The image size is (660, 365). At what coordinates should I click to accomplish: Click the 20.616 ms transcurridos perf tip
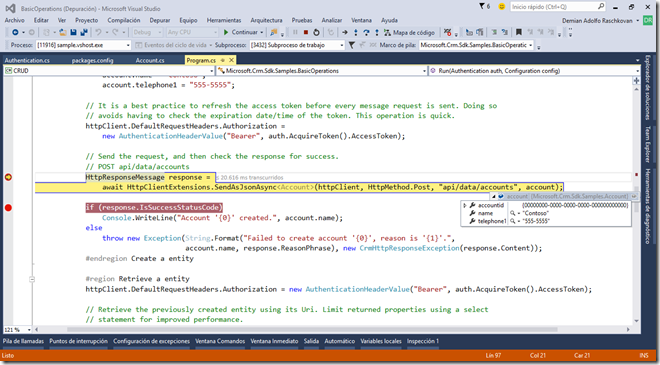pyautogui.click(x=250, y=178)
